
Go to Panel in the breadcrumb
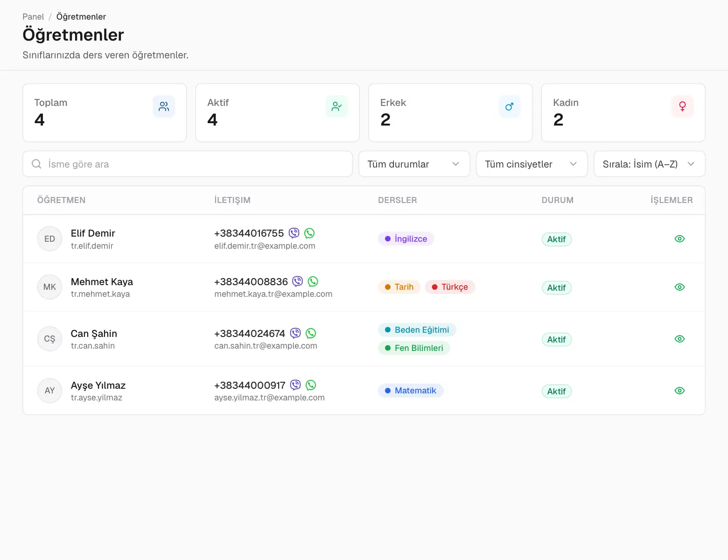(x=33, y=17)
